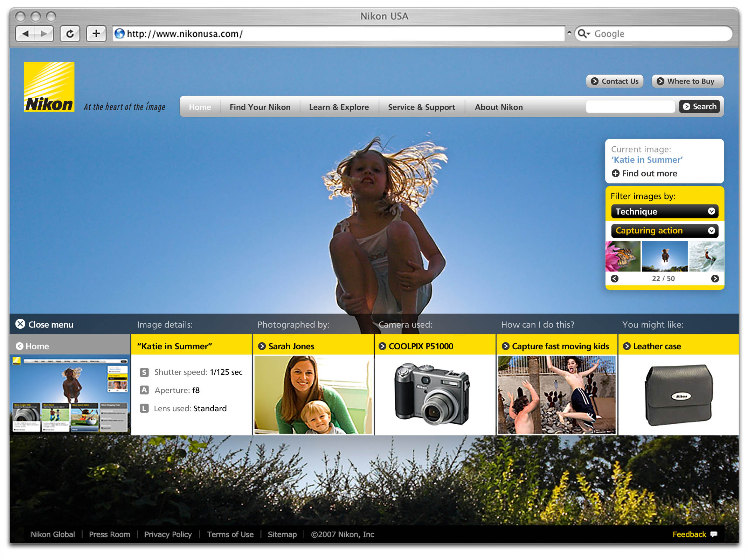Open the Privacy Policy footer link

[x=168, y=534]
